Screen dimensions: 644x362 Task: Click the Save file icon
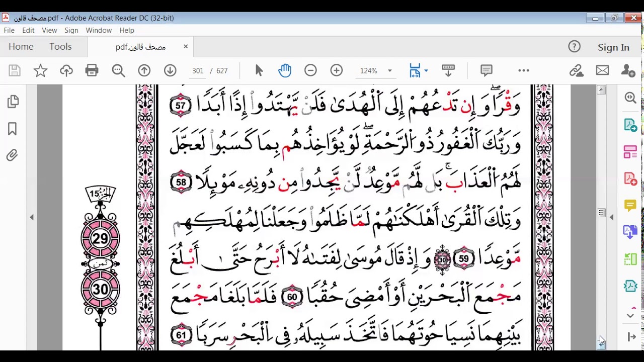coord(15,71)
